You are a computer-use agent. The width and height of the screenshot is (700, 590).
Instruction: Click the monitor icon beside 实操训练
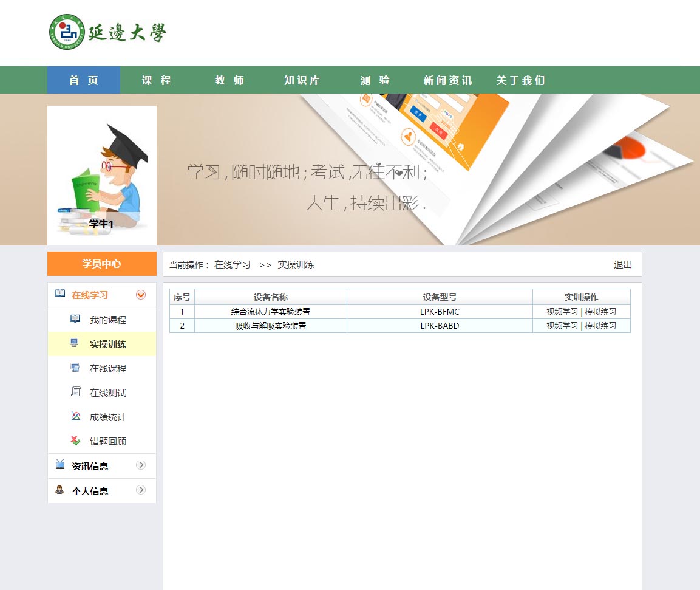75,343
